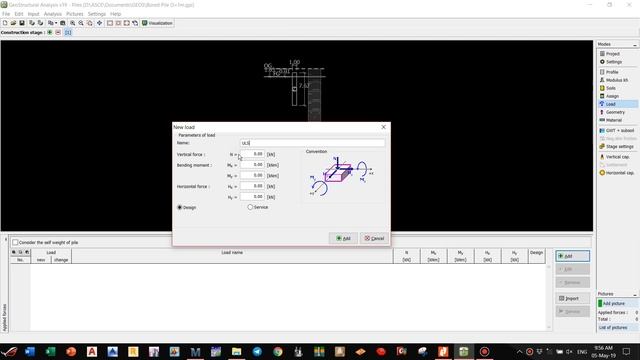
Task: Click the Name input field in dialog
Action: coord(312,143)
